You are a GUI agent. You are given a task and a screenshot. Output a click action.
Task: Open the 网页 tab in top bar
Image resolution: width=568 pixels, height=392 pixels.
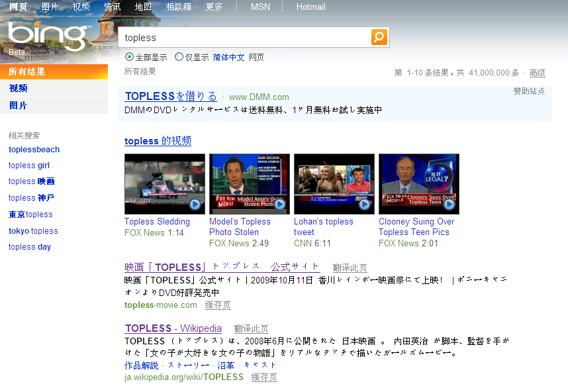click(x=18, y=7)
